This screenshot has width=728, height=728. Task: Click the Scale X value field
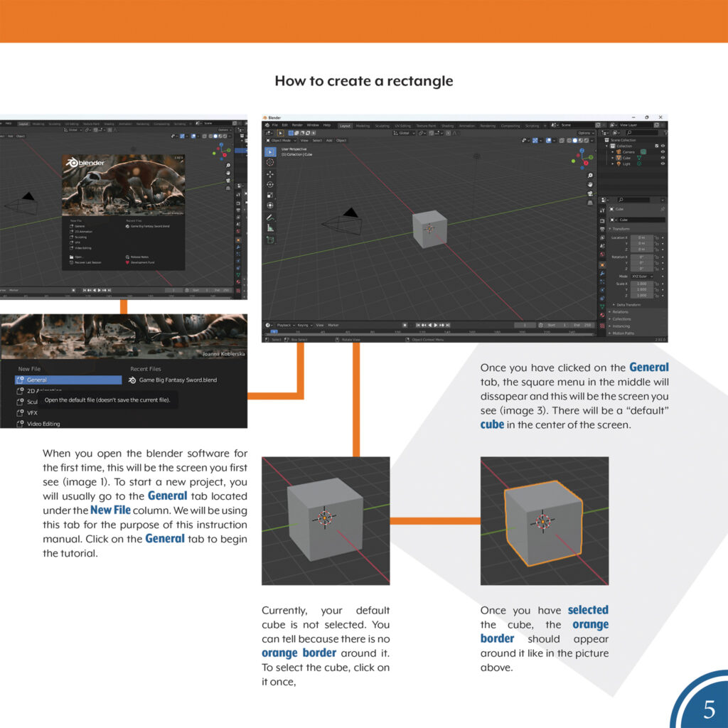click(642, 283)
